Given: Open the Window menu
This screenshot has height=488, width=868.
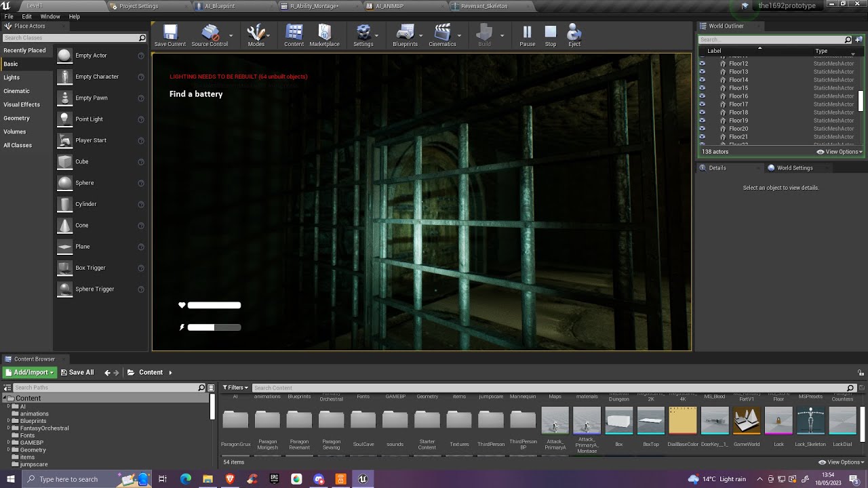Looking at the screenshot, I should coord(50,16).
